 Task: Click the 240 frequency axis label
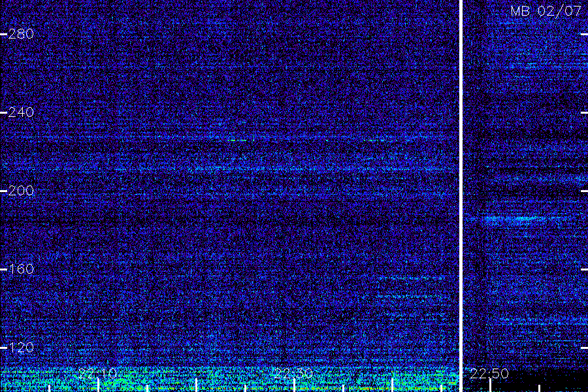[21, 112]
